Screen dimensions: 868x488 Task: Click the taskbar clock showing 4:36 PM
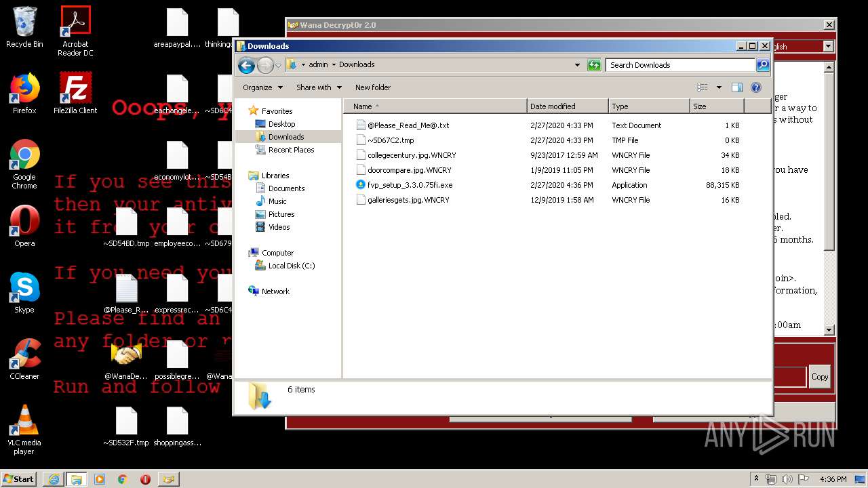coord(833,479)
